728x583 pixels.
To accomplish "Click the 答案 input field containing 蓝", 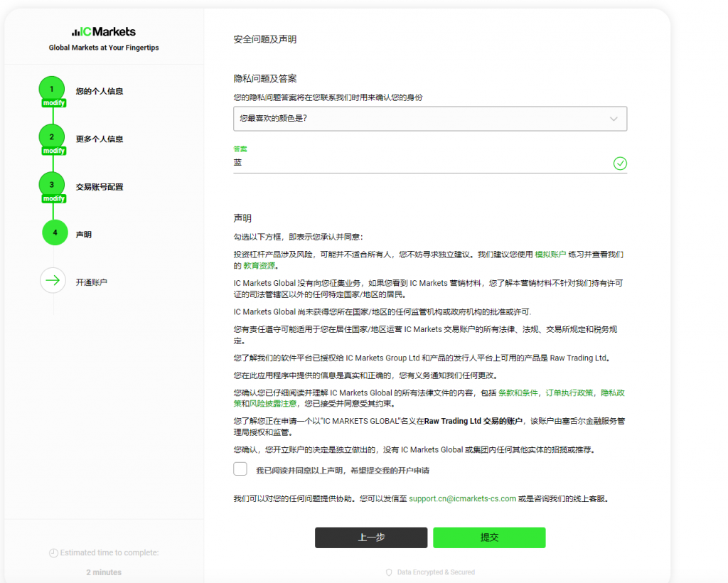I will pyautogui.click(x=430, y=163).
